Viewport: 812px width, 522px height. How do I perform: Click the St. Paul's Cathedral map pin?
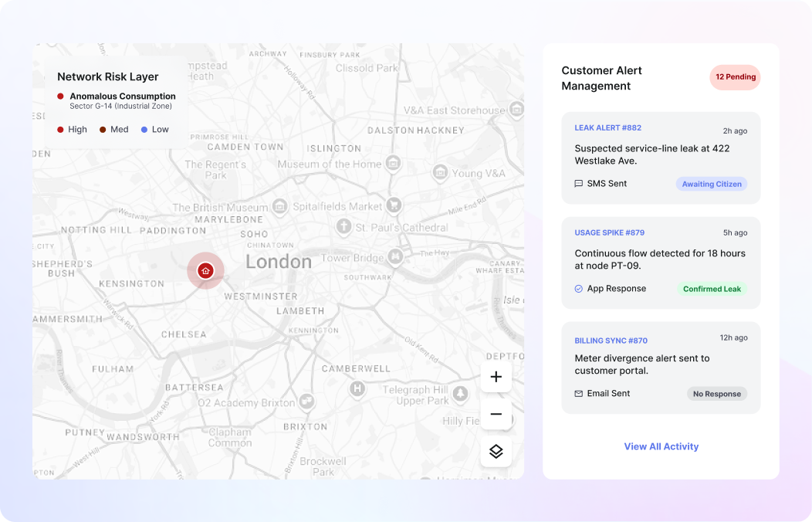coord(344,227)
